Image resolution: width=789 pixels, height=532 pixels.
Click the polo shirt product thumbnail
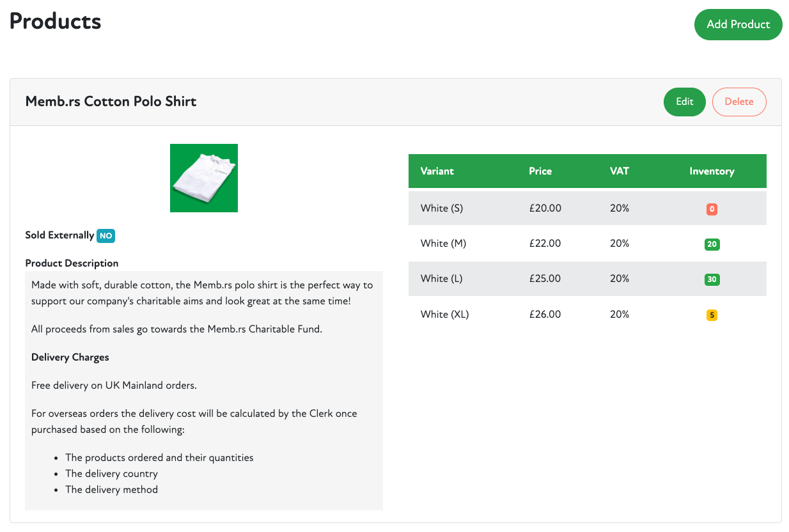pyautogui.click(x=204, y=178)
